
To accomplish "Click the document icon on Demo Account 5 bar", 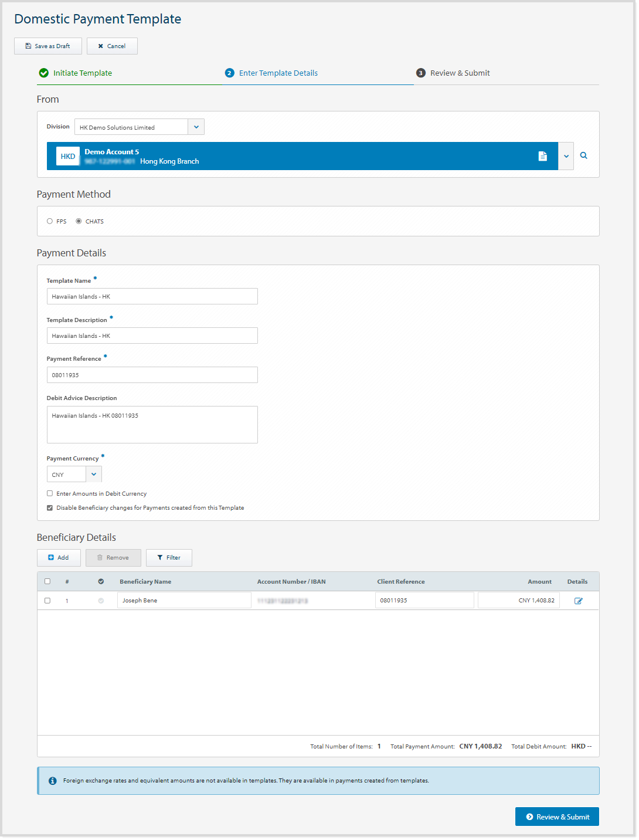I will click(543, 155).
